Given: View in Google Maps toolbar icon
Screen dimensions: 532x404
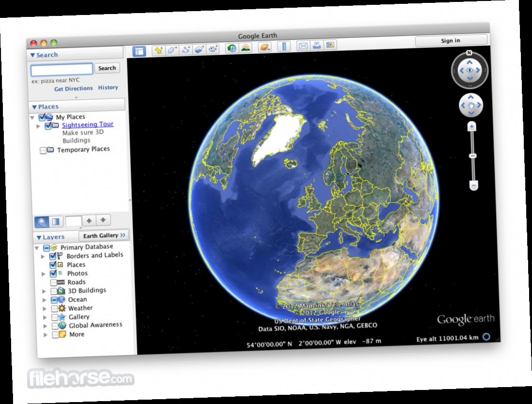Looking at the screenshot, I should click(330, 45).
